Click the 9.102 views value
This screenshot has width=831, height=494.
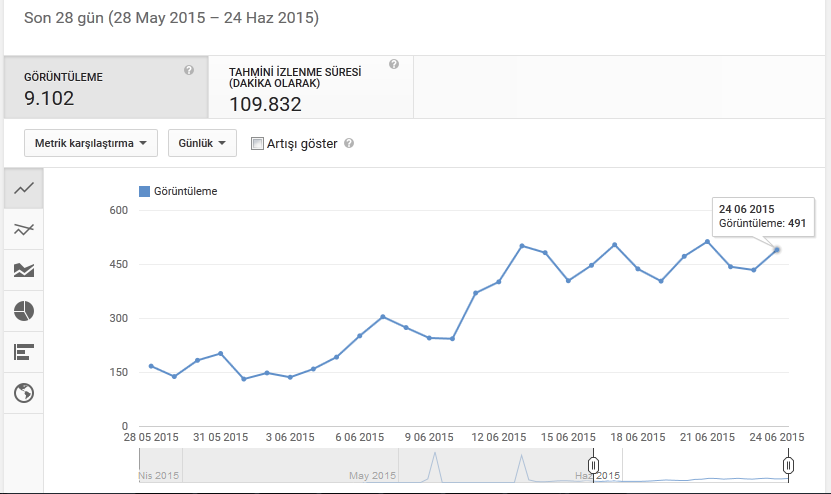[x=49, y=99]
